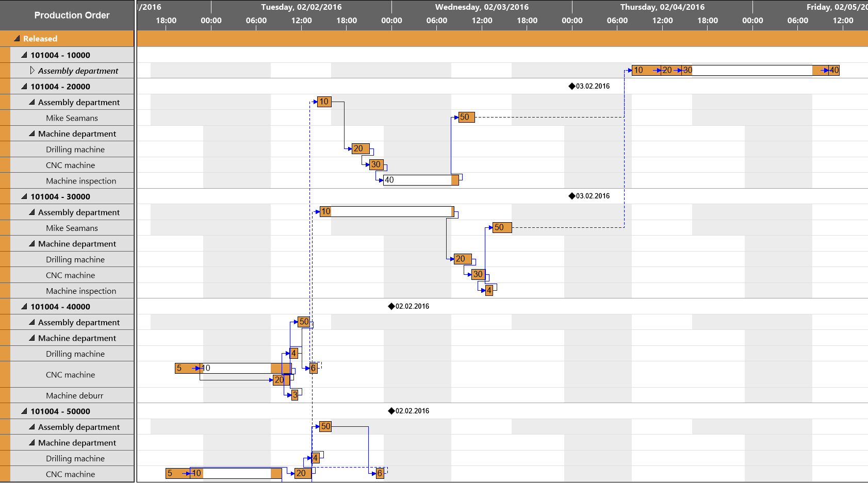Select operation 20 on order 20000 Drilling machine

360,148
